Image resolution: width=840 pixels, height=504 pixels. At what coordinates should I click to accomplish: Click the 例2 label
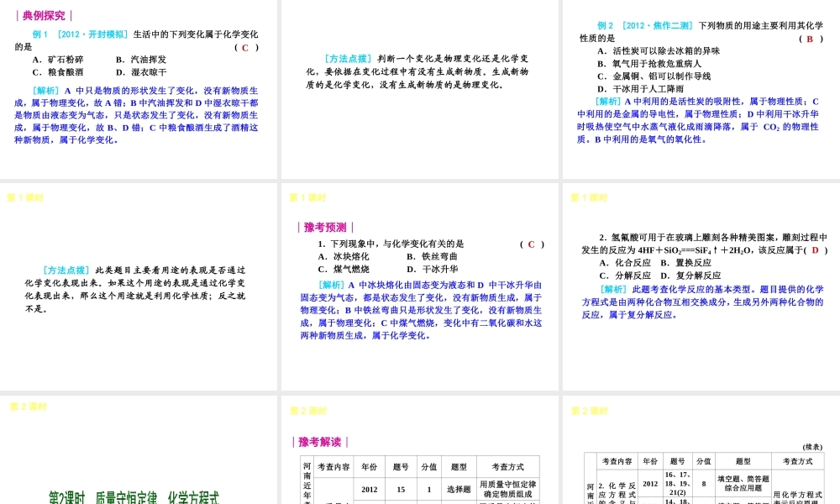pos(606,26)
